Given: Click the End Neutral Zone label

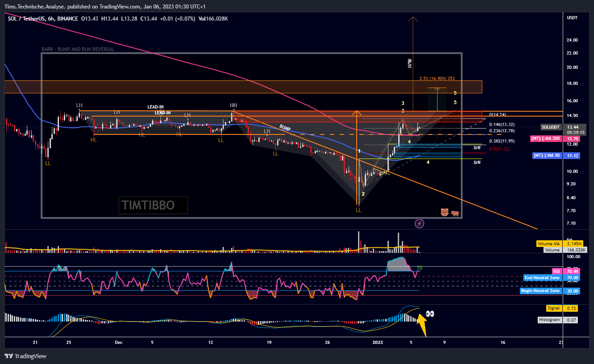Looking at the screenshot, I should pyautogui.click(x=542, y=278).
